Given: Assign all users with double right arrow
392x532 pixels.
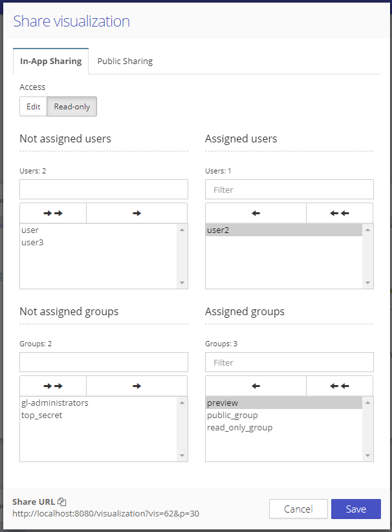Looking at the screenshot, I should coord(53,213).
